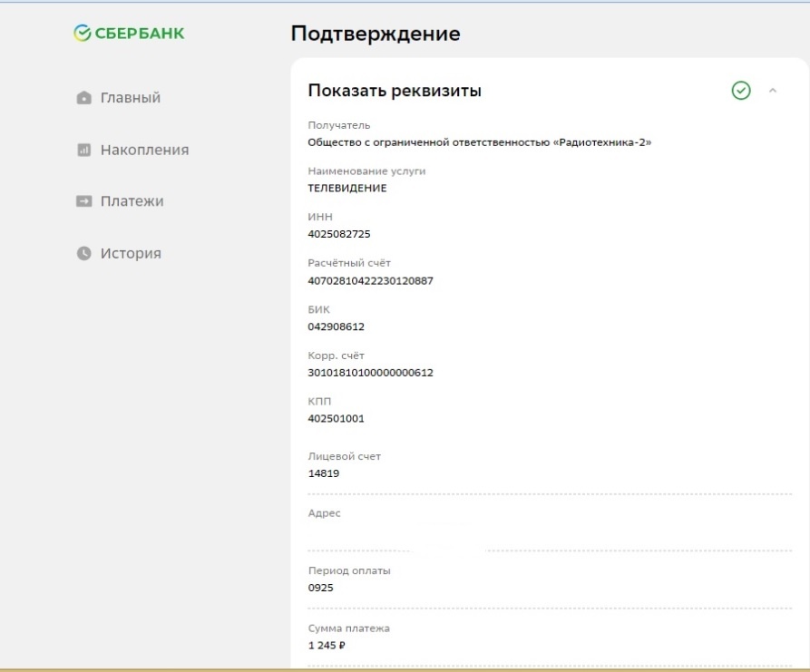
Task: Click the Получатель label
Action: (x=339, y=125)
